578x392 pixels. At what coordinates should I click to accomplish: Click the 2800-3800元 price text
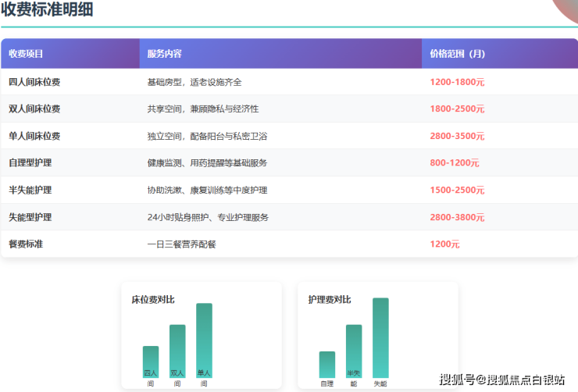457,217
